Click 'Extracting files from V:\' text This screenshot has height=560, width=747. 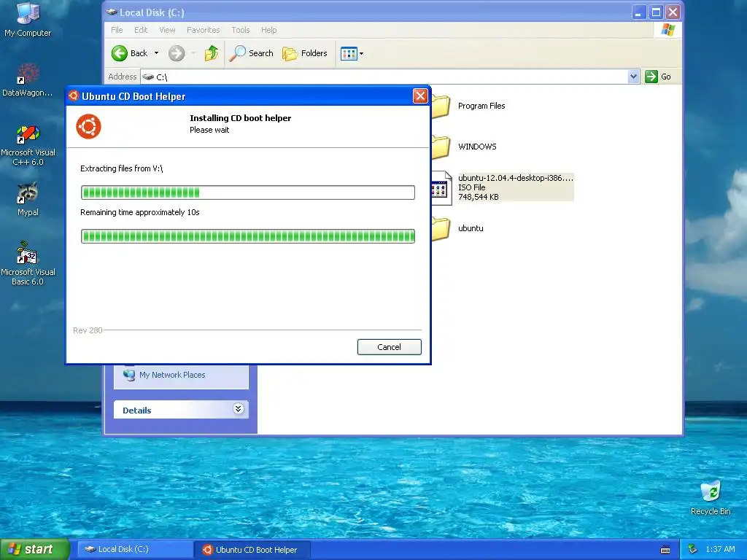122,168
